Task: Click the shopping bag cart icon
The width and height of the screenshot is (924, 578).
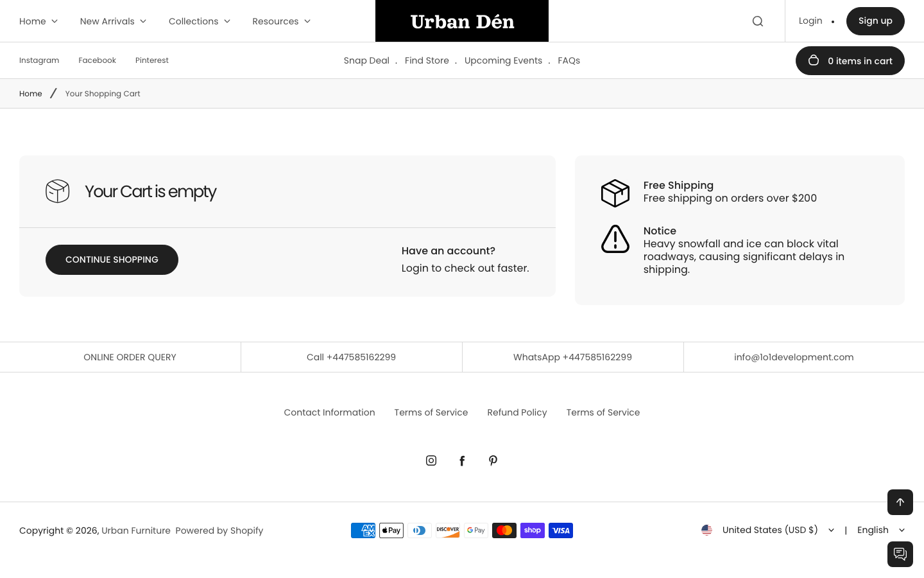Action: coord(814,60)
